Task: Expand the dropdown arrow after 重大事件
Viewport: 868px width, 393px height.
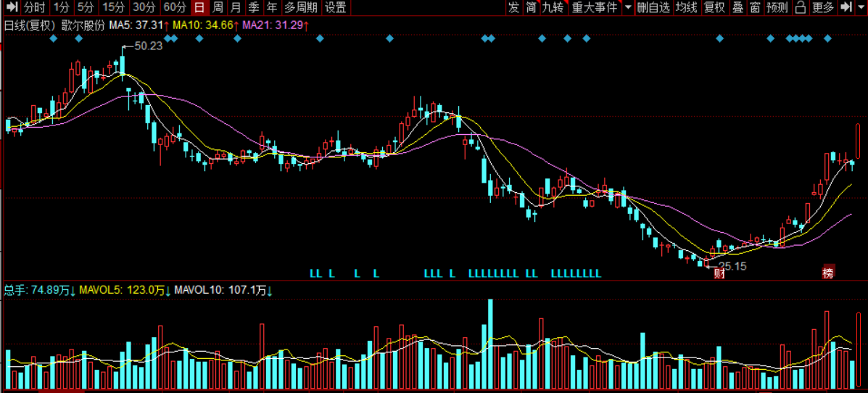Action: [627, 7]
